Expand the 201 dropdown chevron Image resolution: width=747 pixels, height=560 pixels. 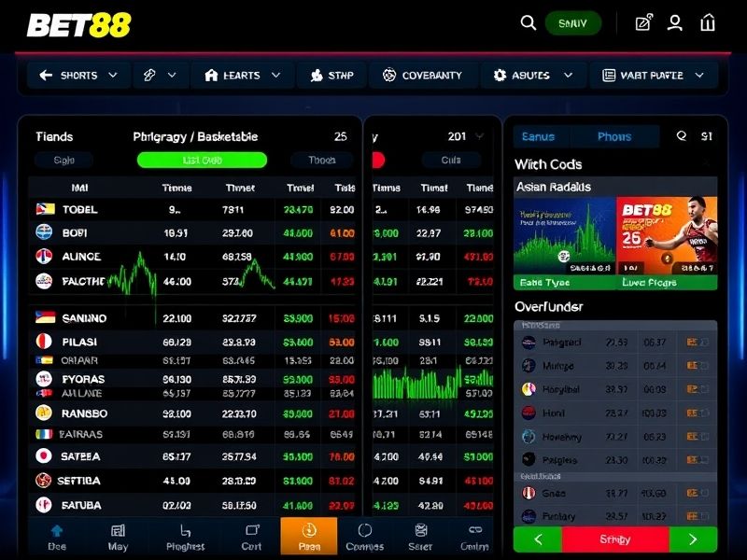pos(479,136)
